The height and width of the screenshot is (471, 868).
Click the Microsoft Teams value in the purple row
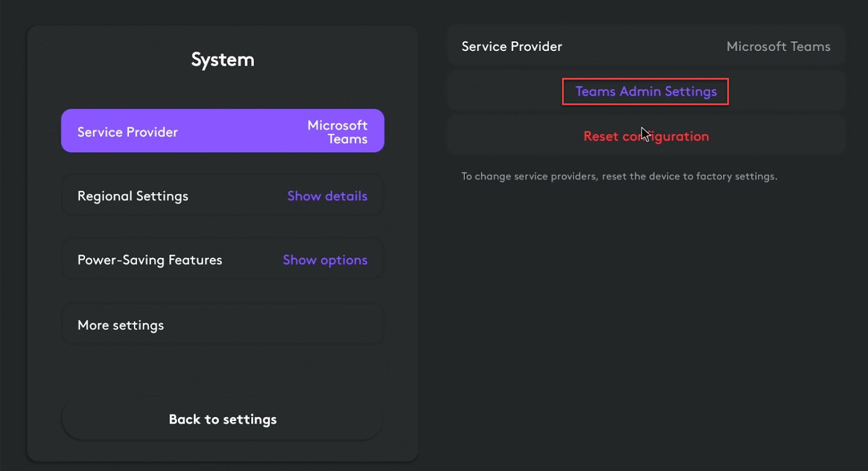337,132
